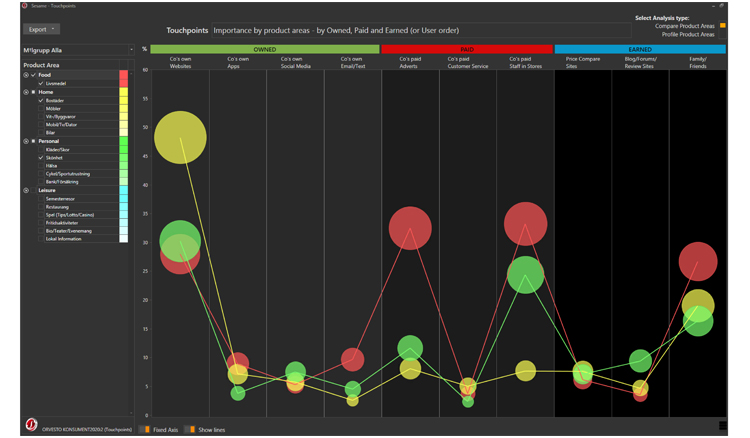Uncheck the Livsmedel product area
This screenshot has width=750, height=438.
click(x=41, y=84)
